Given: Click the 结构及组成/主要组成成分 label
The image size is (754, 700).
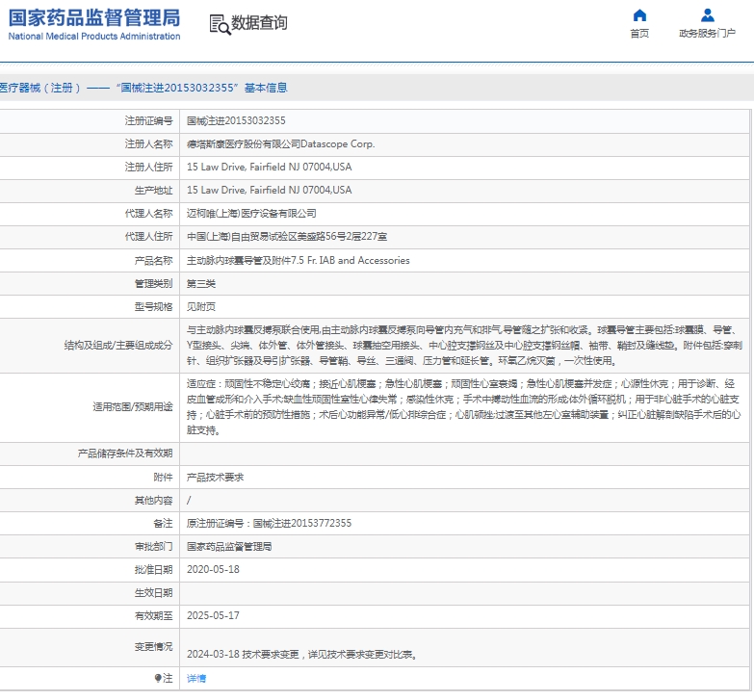Looking at the screenshot, I should pos(118,346).
